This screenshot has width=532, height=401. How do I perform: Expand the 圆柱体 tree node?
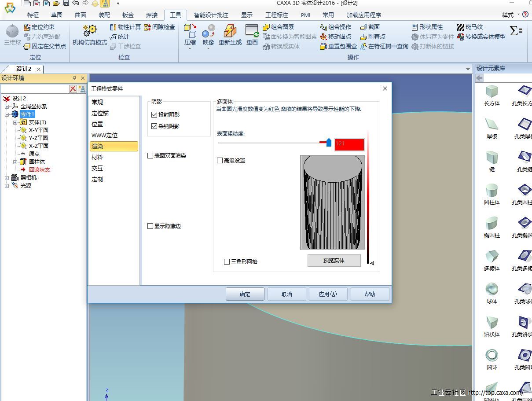[15, 162]
